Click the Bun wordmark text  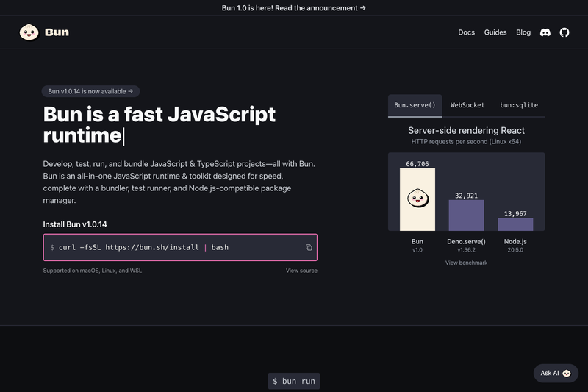coord(57,32)
